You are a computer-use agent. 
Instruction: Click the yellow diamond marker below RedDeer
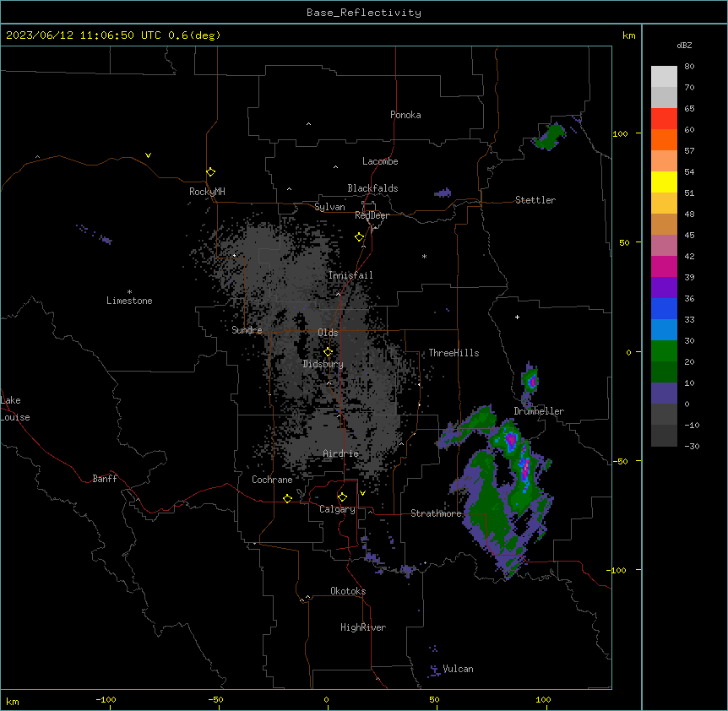(x=360, y=237)
